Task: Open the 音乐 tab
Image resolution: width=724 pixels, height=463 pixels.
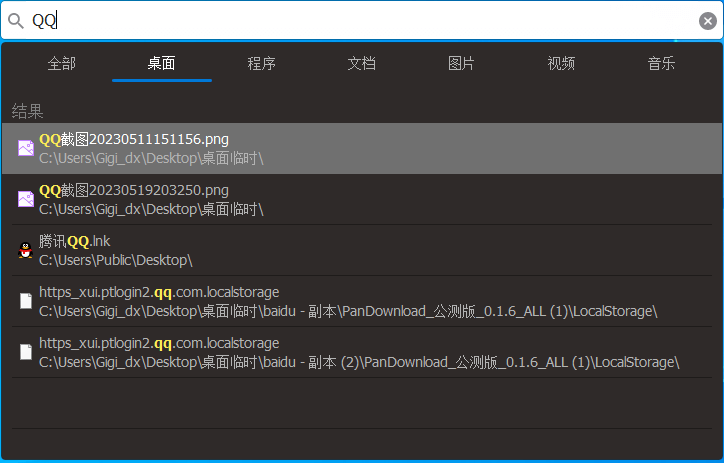Action: [x=661, y=63]
